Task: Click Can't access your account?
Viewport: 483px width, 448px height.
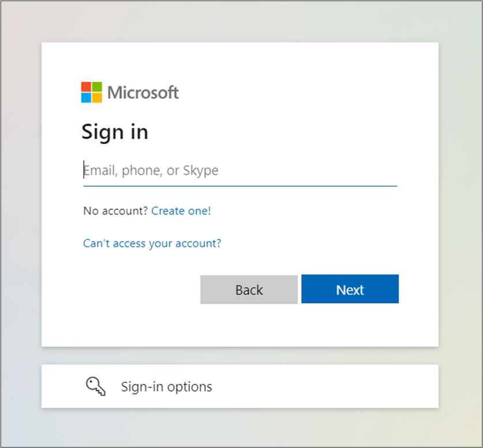Action: (x=152, y=243)
